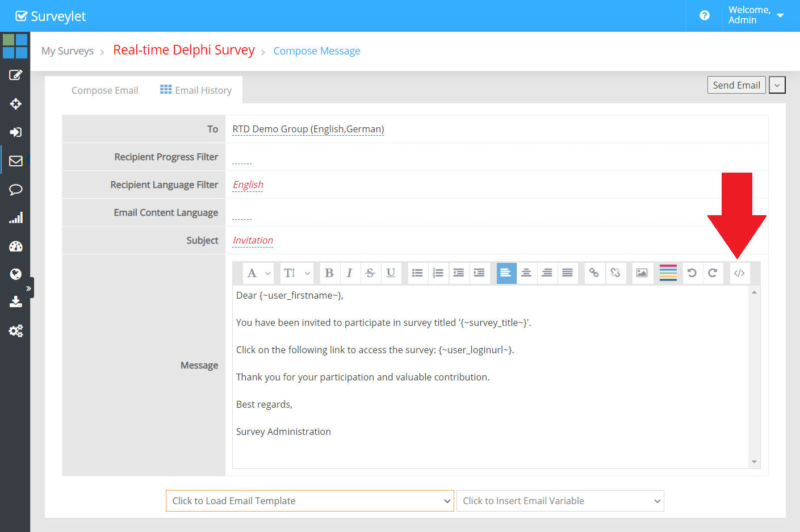Toggle italic formatting in the message editor
800x532 pixels.
[x=350, y=273]
